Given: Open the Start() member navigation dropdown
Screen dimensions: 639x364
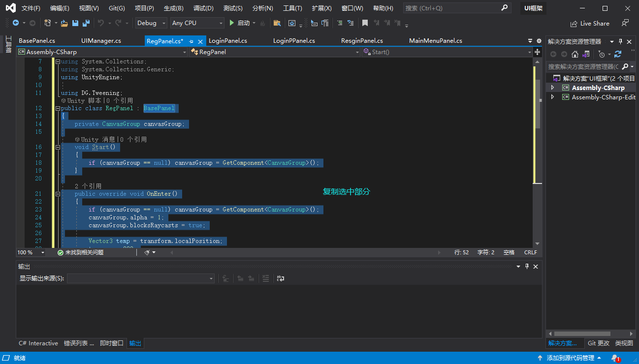Looking at the screenshot, I should tap(447, 52).
